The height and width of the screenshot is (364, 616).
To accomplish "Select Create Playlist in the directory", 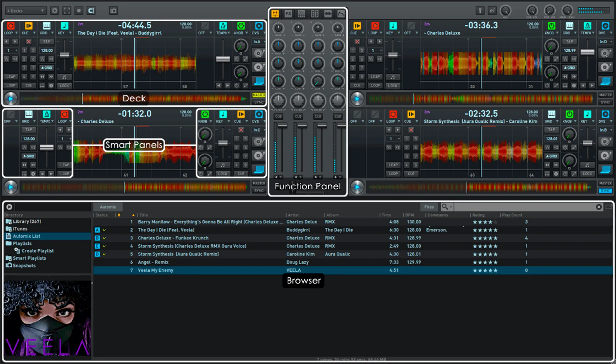I will 38,251.
